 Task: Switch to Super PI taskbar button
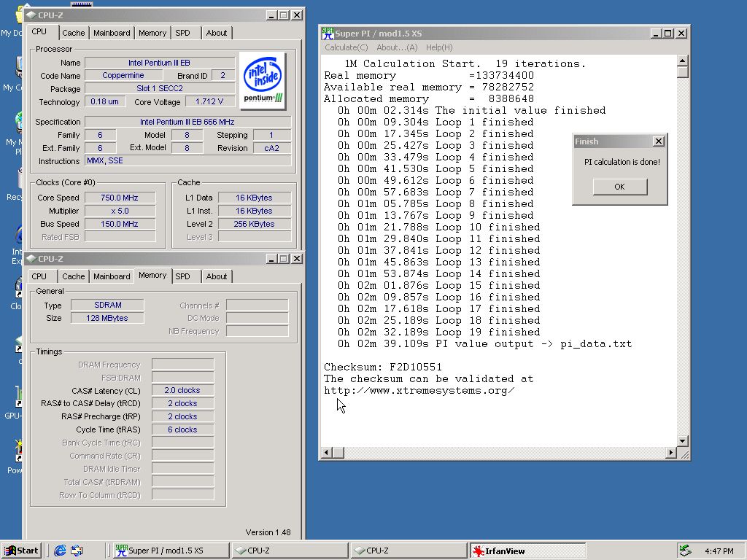pyautogui.click(x=171, y=551)
